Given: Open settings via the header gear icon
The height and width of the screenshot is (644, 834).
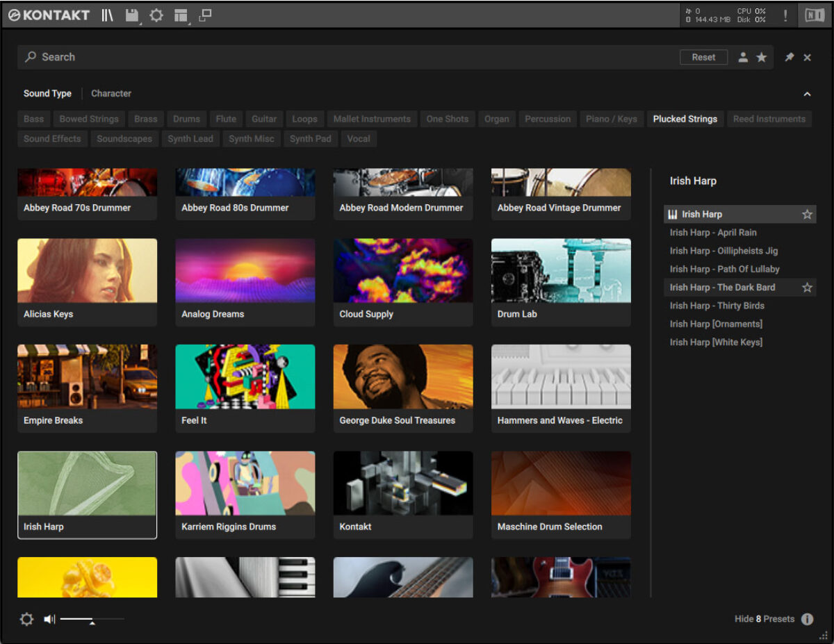Looking at the screenshot, I should tap(156, 15).
